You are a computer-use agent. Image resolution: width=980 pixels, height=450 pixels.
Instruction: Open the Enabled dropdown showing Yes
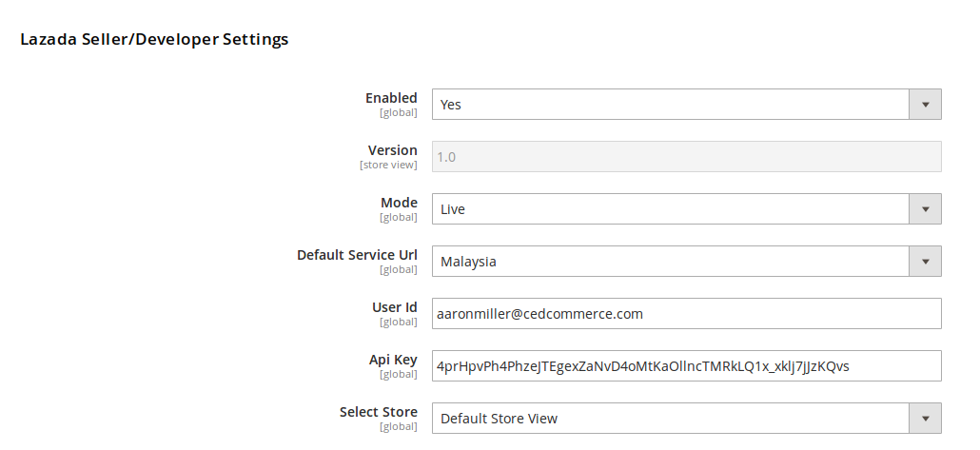click(686, 105)
